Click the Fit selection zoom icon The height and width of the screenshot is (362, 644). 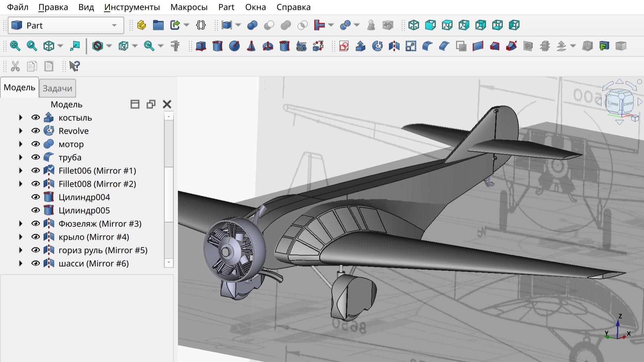click(x=32, y=46)
